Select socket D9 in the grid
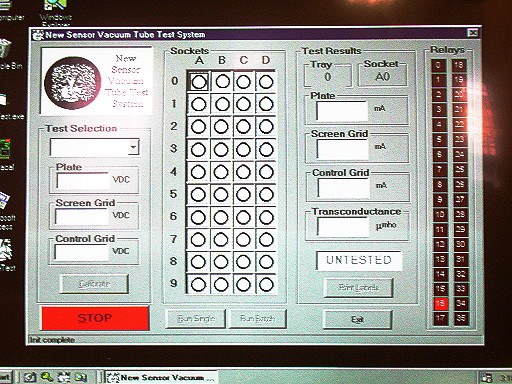This screenshot has height=384, width=512. [266, 284]
